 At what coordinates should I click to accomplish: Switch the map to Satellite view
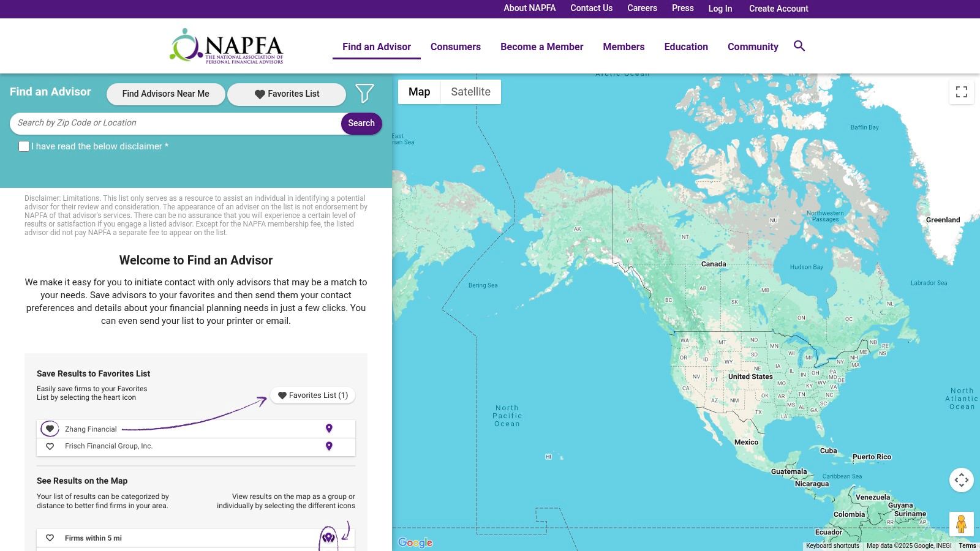(x=470, y=92)
